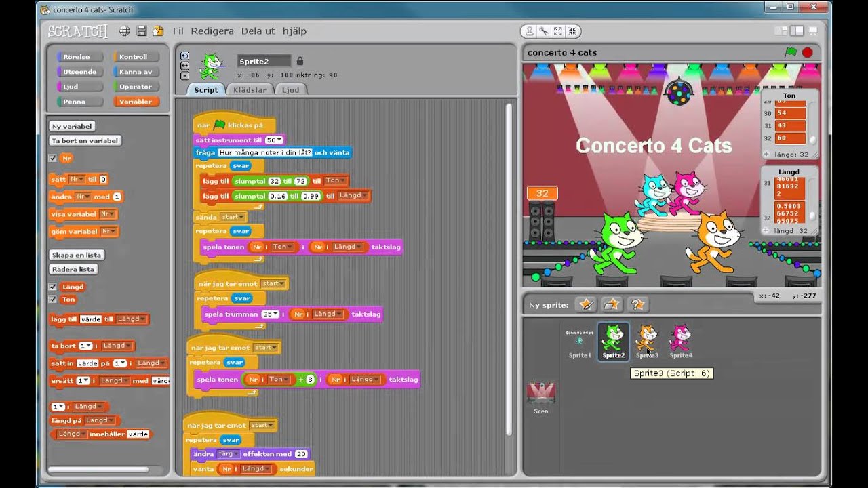Select the Scen stage thumbnail
868x488 pixels.
click(x=540, y=398)
